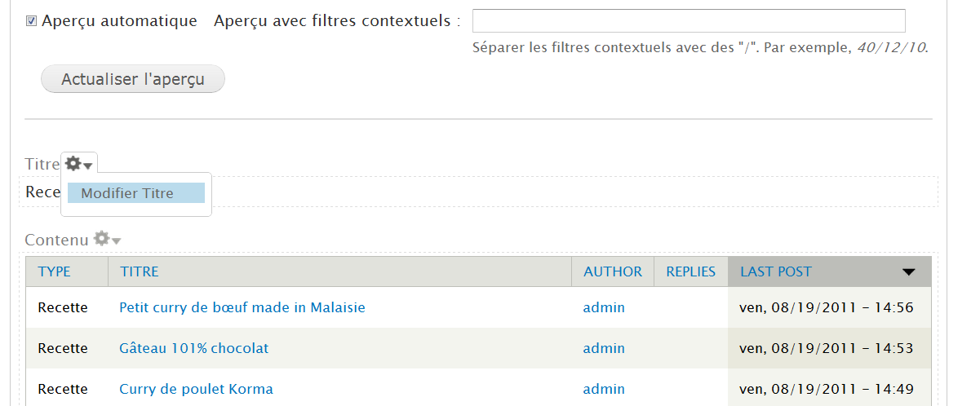Sort by the Titre column header

(x=140, y=271)
